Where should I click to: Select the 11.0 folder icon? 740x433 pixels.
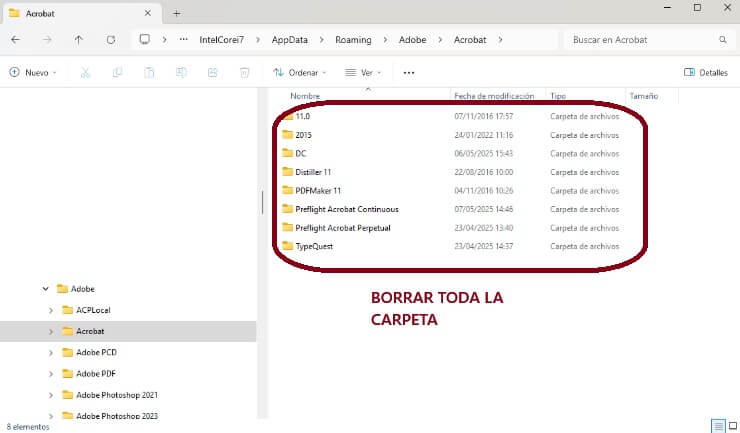pos(288,116)
